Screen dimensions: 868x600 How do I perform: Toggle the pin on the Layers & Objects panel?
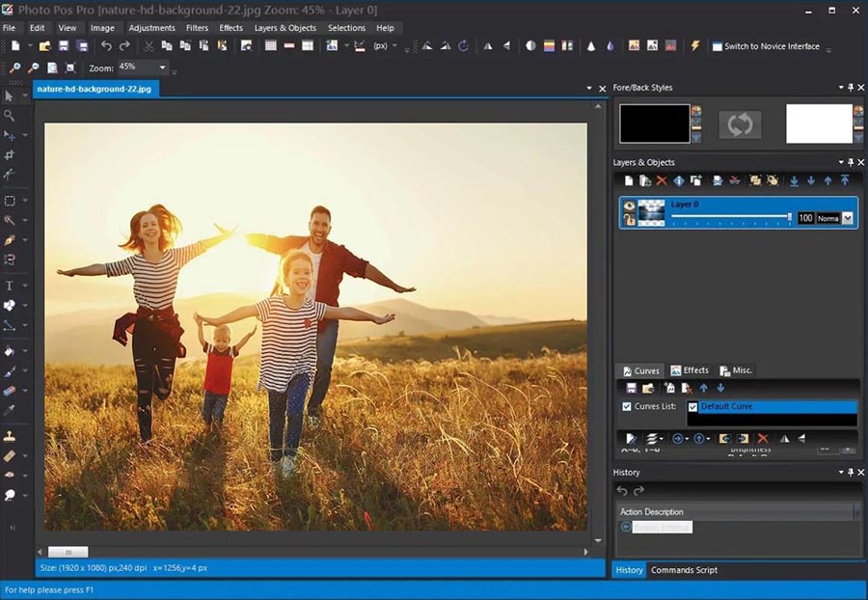coord(851,162)
